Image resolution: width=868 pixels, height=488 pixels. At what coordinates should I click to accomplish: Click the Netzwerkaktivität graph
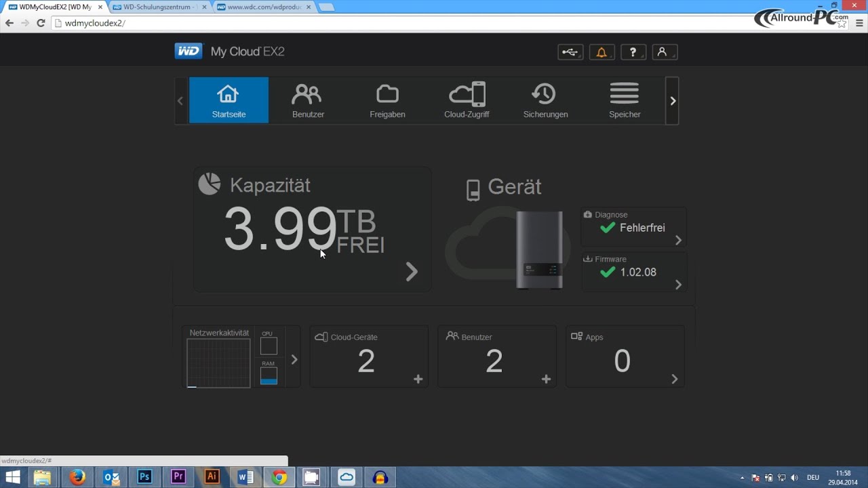pyautogui.click(x=219, y=363)
